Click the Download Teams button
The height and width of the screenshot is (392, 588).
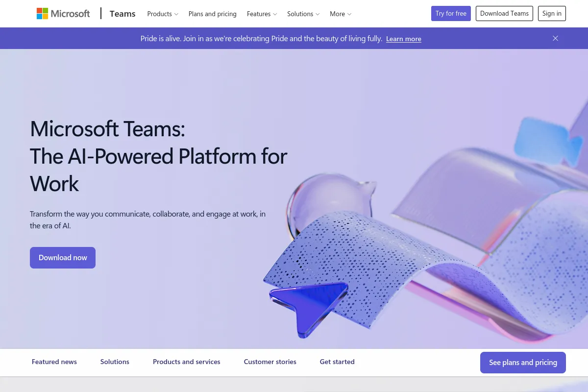tap(504, 13)
